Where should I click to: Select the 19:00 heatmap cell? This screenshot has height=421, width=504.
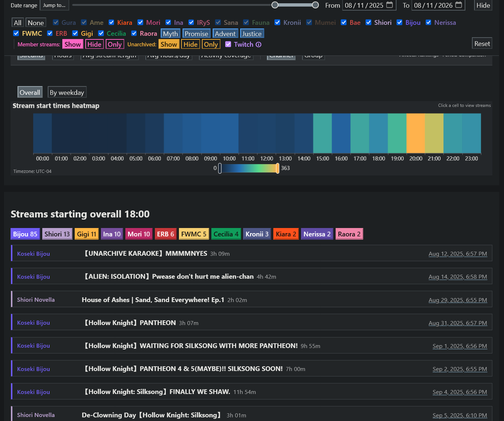[x=397, y=133]
